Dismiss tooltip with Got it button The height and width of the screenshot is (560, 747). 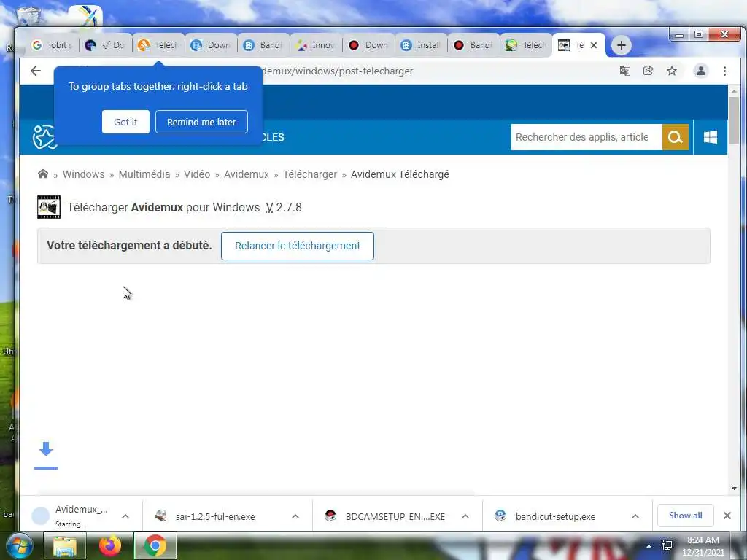pos(125,122)
